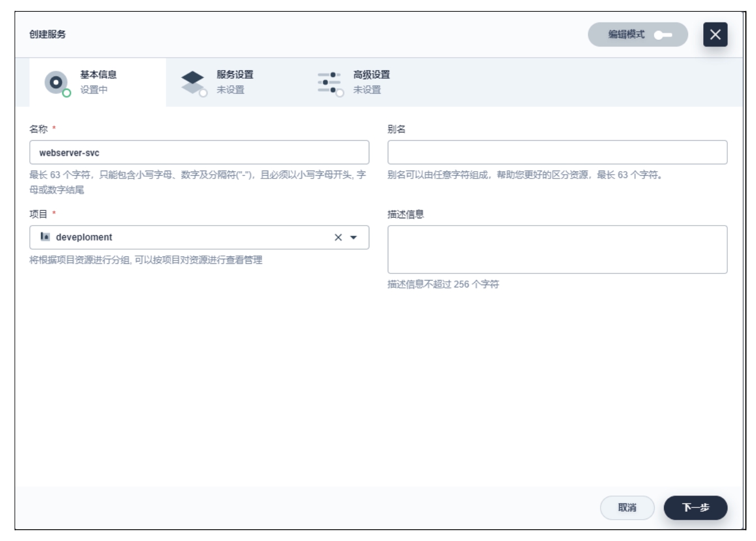Click the 取消 button
The image size is (756, 541).
click(627, 507)
